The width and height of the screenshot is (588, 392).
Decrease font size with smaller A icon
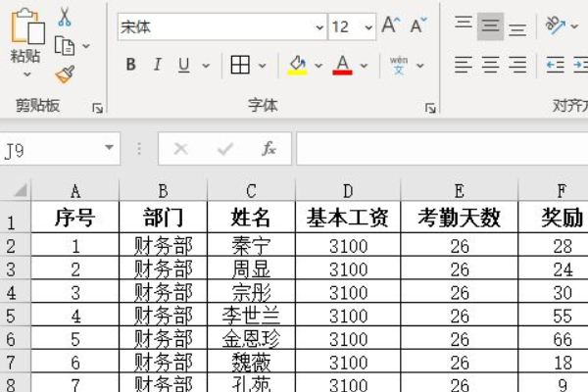(x=418, y=25)
